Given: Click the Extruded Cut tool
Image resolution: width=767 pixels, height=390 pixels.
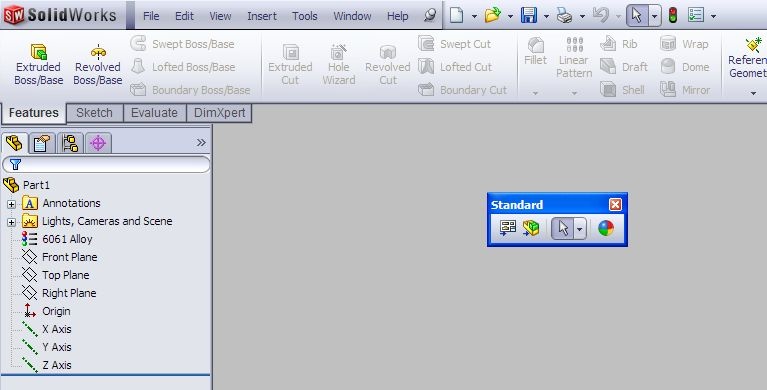Looking at the screenshot, I should [290, 65].
